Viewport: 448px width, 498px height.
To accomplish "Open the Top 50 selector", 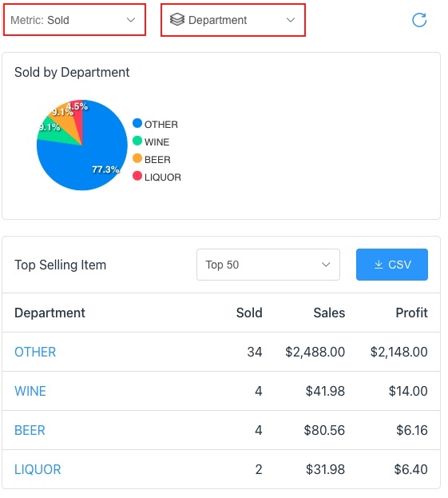I will click(268, 265).
